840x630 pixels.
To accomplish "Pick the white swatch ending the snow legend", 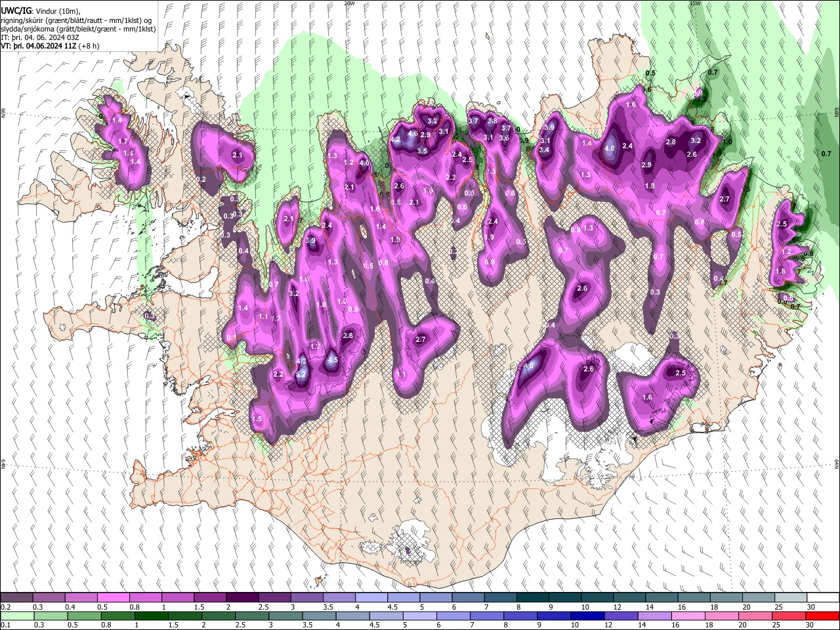I will (822, 598).
